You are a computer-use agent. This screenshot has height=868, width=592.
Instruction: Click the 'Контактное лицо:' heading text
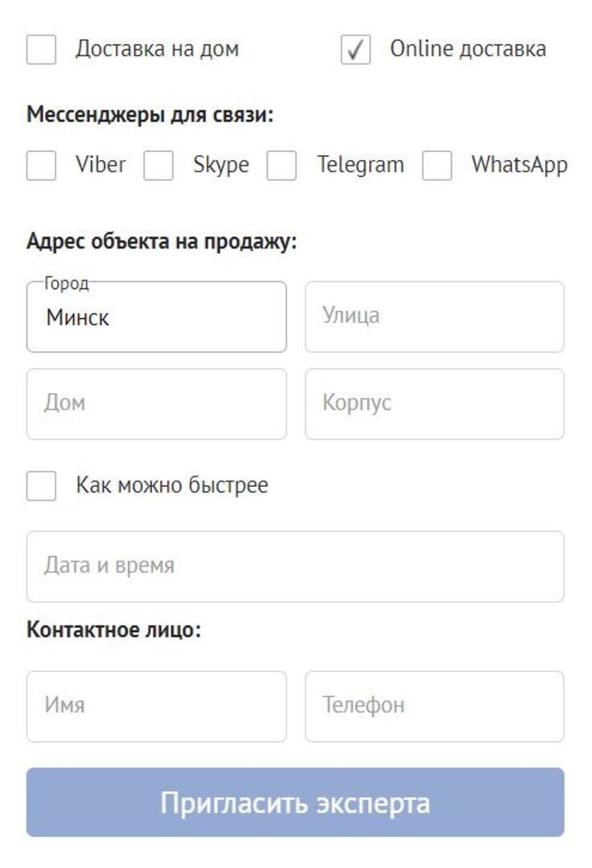tap(113, 629)
